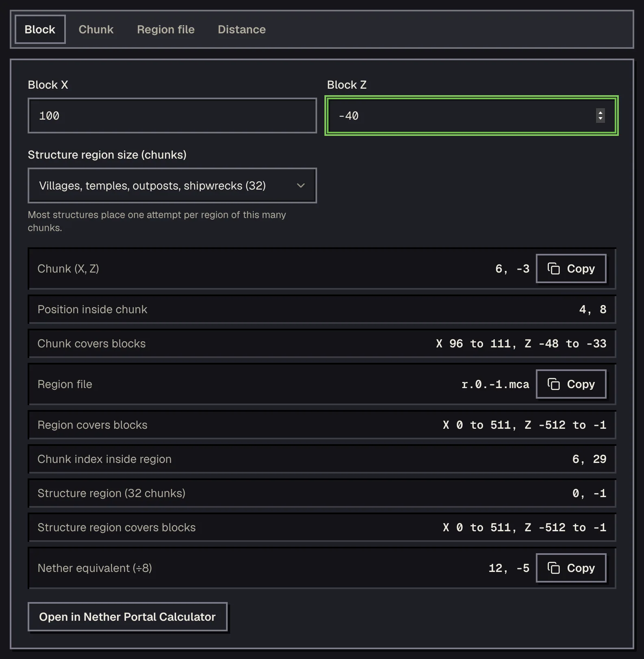Screen dimensions: 644x659
Task: Click the "Most structures place one attempt" hint
Action: click(157, 221)
